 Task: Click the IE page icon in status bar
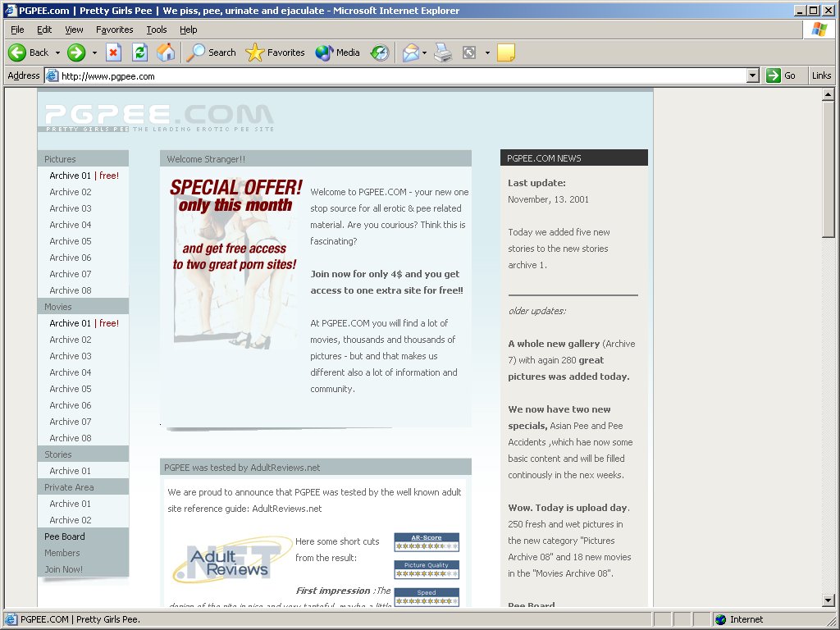click(x=11, y=619)
